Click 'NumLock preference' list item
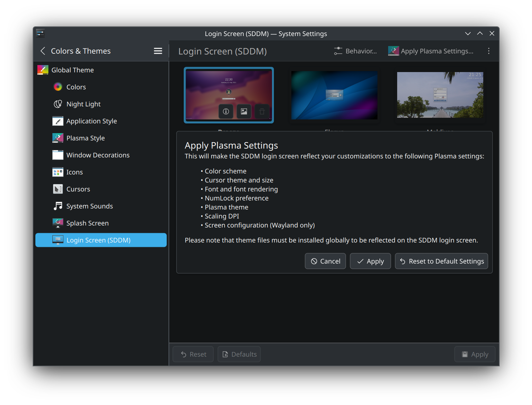The width and height of the screenshot is (532, 405). (237, 198)
